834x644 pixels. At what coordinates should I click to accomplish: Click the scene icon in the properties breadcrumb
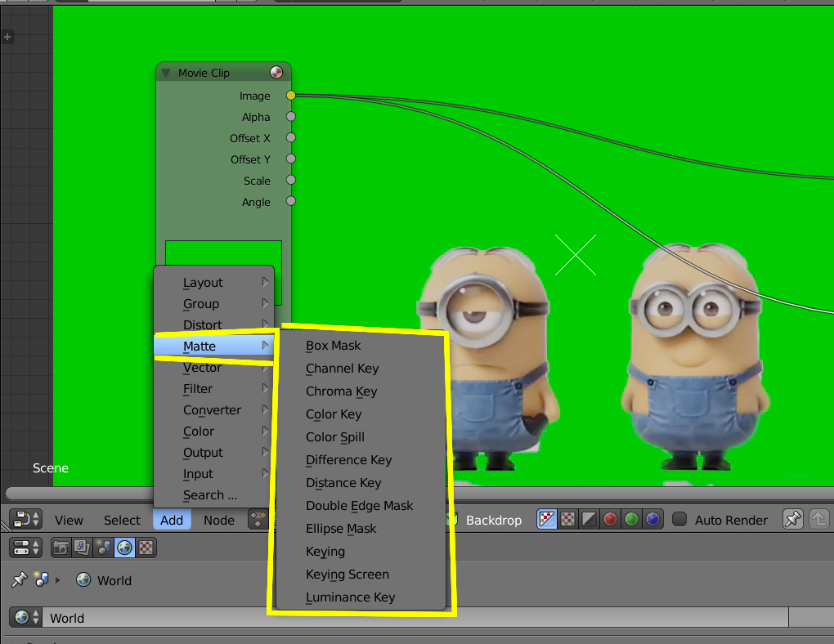coord(42,579)
